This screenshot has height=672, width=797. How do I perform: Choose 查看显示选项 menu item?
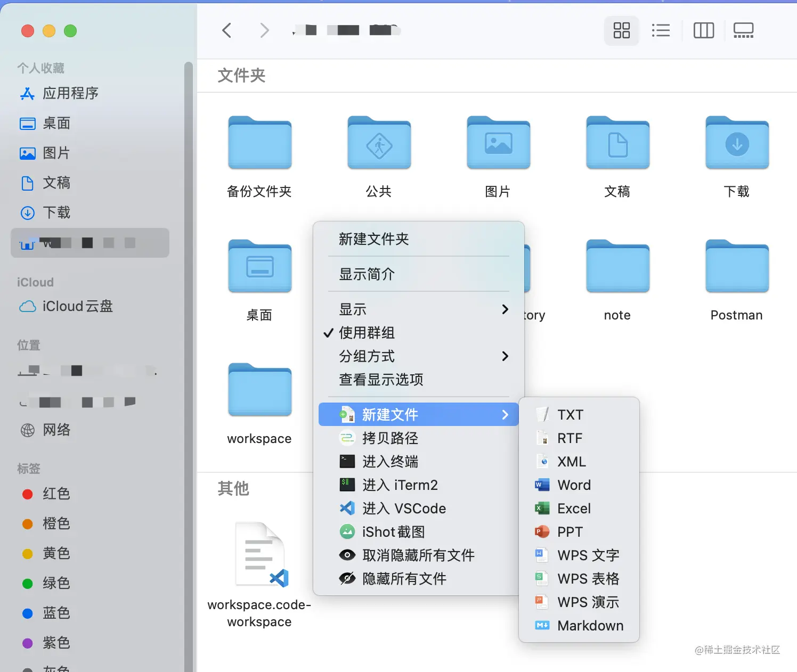coord(418,380)
